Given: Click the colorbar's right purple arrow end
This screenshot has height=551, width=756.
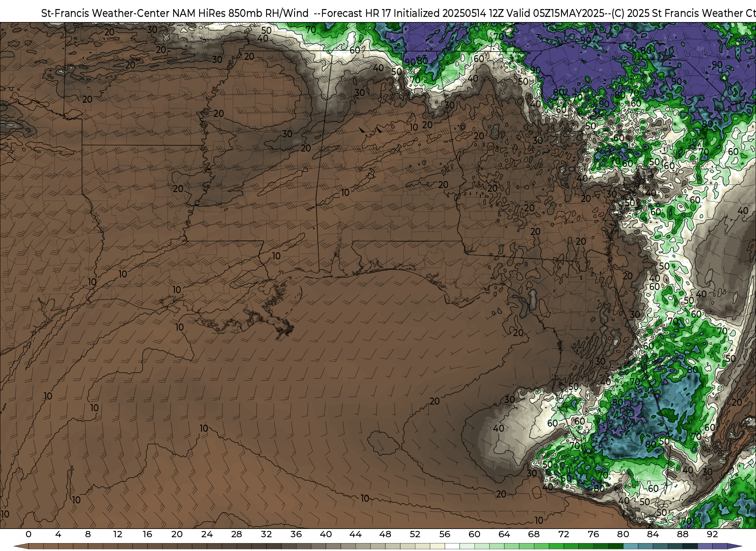Looking at the screenshot, I should pyautogui.click(x=734, y=546).
